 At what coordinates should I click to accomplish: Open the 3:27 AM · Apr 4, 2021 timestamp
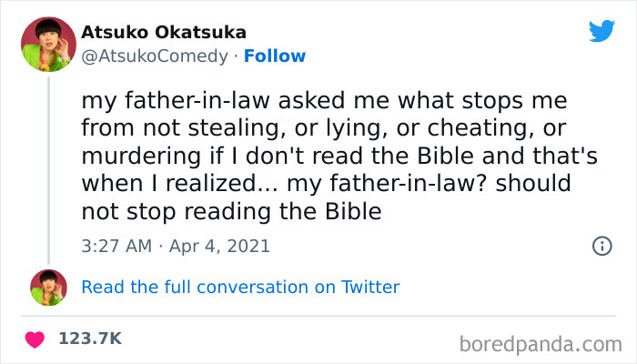pos(176,246)
